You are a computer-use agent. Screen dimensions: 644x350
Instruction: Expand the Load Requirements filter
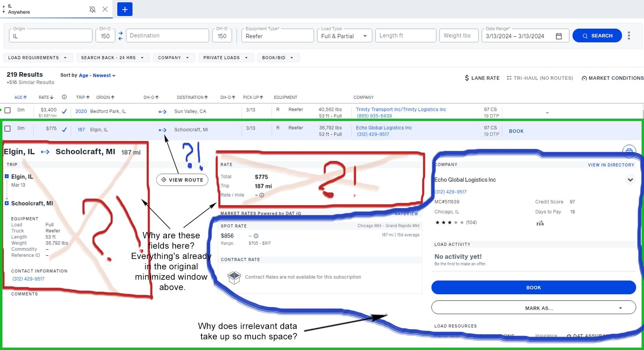click(x=38, y=58)
